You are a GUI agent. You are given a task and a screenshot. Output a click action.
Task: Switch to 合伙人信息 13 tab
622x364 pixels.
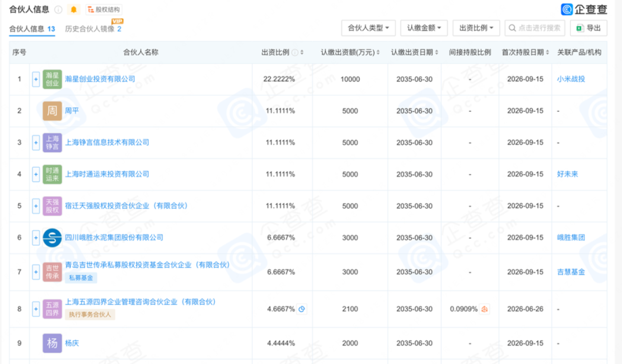(32, 29)
